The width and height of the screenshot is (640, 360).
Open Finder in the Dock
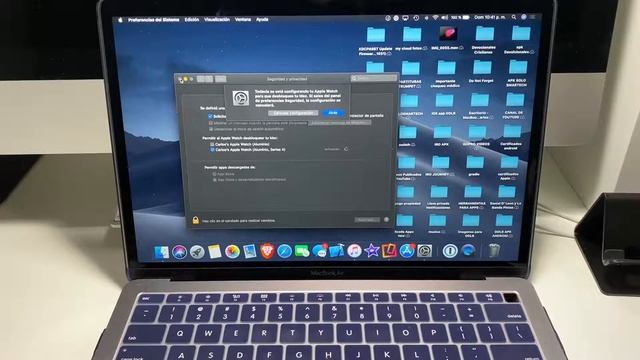[x=162, y=252]
